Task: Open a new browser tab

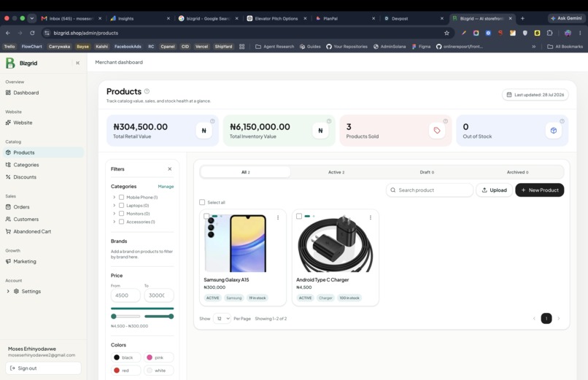Action: (522, 18)
